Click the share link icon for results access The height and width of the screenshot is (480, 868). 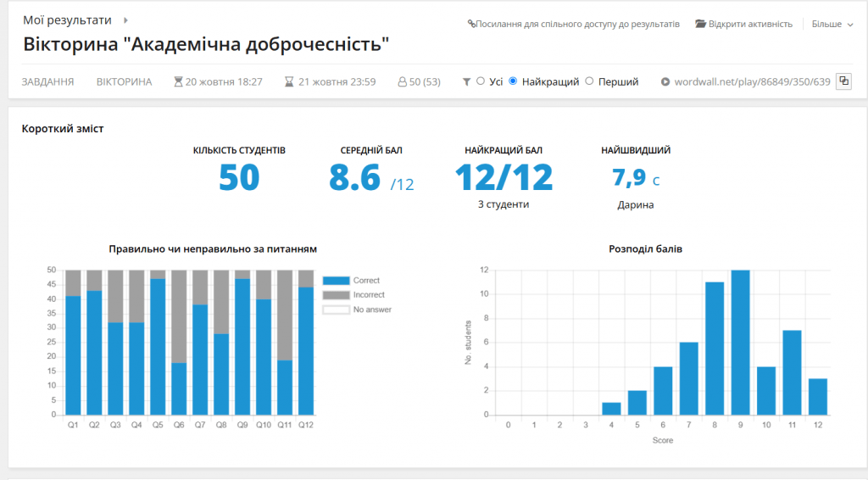(471, 25)
